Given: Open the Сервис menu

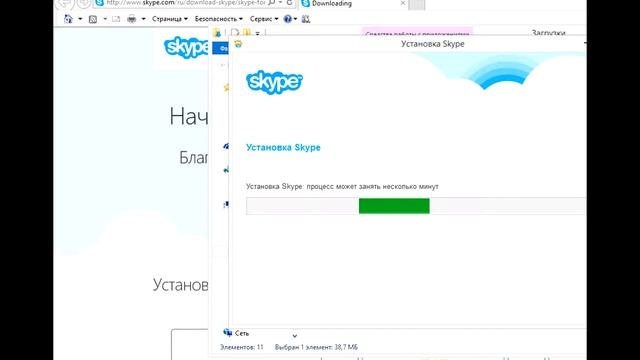Looking at the screenshot, I should pyautogui.click(x=264, y=19).
